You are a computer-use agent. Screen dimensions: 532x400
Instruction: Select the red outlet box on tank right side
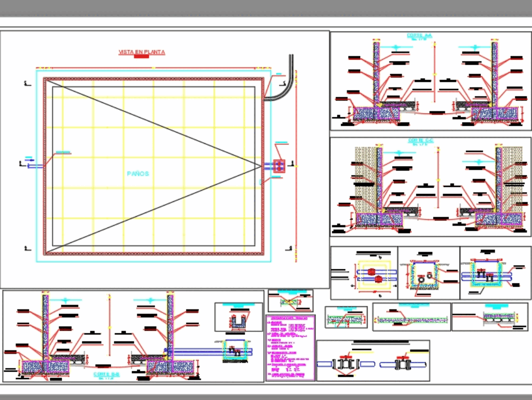278,165
